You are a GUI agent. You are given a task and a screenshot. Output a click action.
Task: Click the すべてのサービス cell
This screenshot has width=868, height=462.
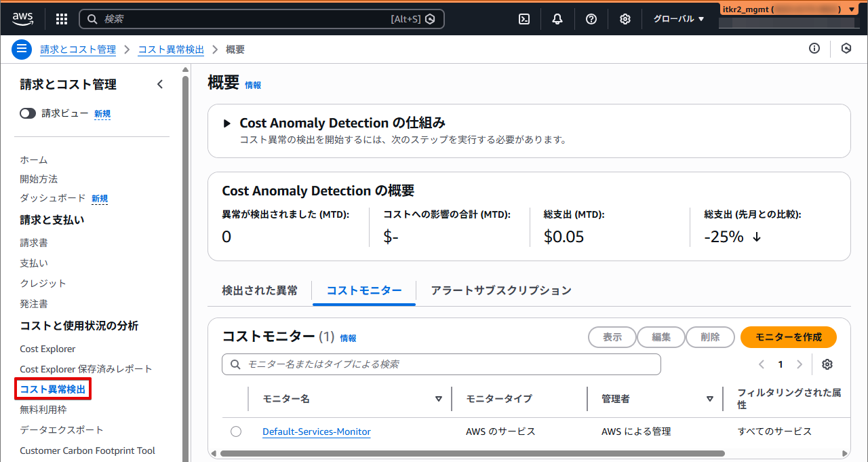pyautogui.click(x=774, y=431)
